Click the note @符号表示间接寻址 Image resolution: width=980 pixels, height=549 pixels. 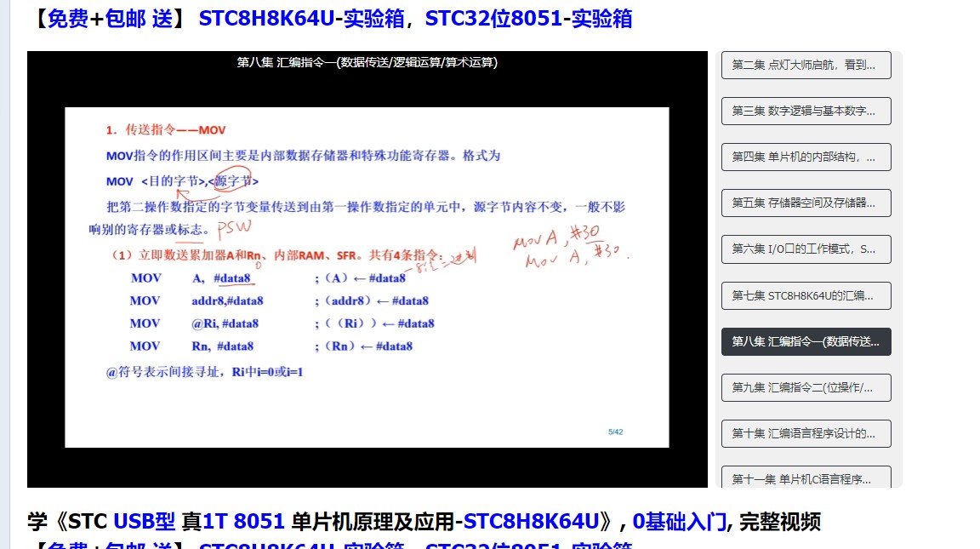(x=204, y=372)
